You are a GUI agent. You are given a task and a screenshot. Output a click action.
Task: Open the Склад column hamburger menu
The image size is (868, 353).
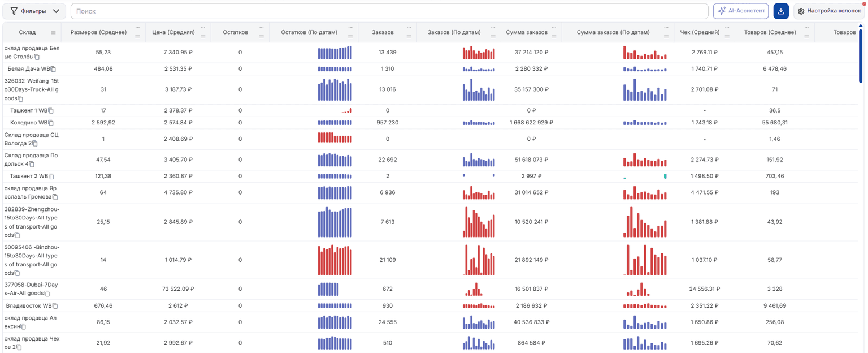[x=53, y=33]
